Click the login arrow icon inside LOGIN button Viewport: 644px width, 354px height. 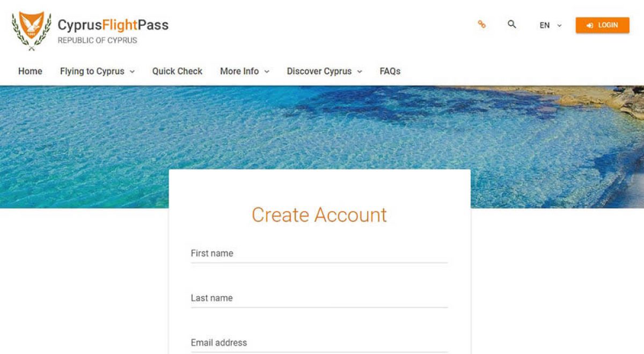pos(590,25)
